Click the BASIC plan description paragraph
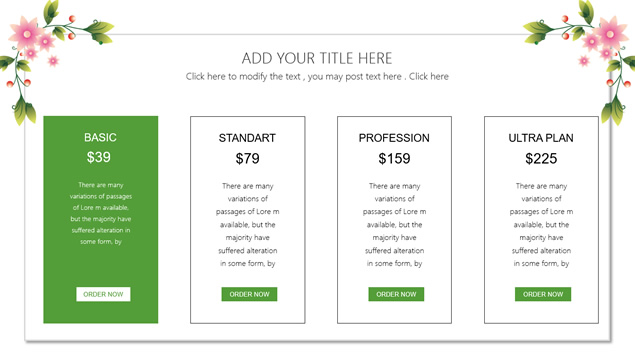 pyautogui.click(x=101, y=213)
